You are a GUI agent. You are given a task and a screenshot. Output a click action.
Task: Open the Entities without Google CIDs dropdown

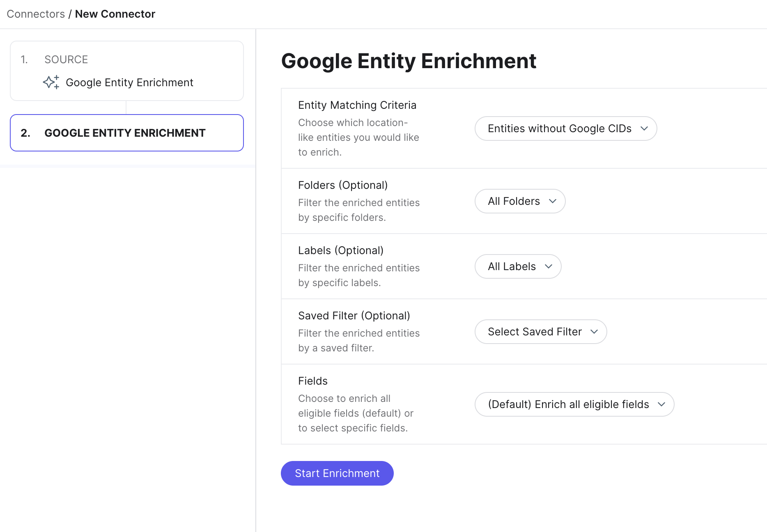(566, 128)
